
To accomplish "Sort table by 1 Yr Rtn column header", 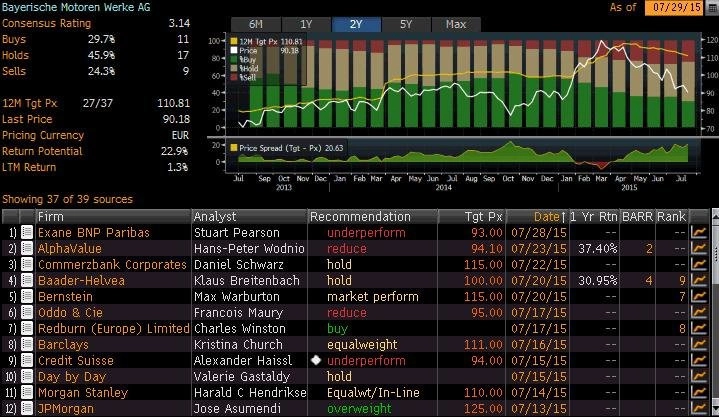I will (x=594, y=217).
